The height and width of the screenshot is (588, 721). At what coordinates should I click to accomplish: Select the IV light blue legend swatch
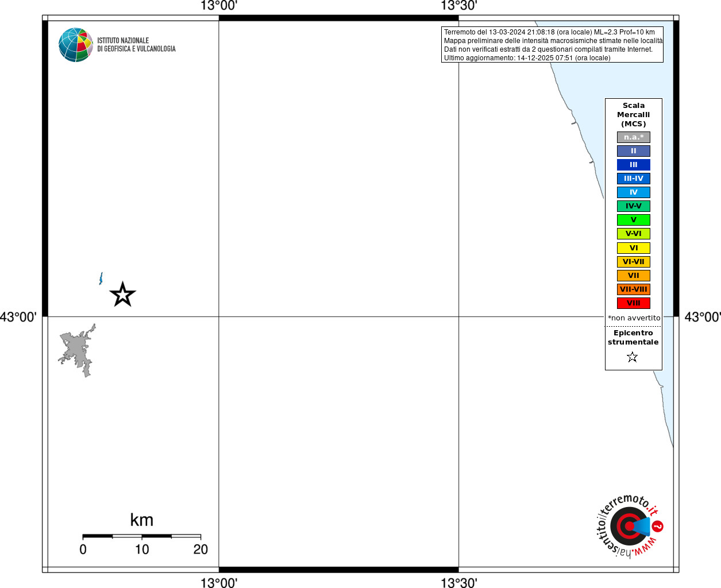pyautogui.click(x=634, y=192)
